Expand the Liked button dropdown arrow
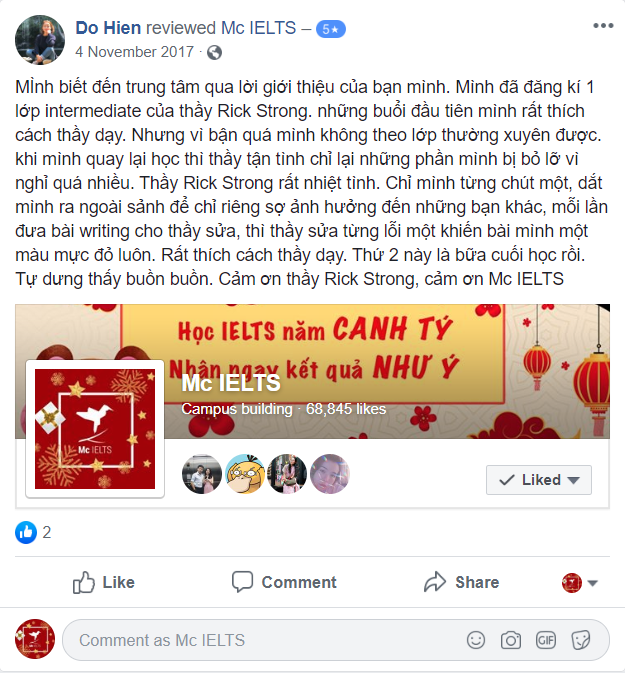625x673 pixels. pyautogui.click(x=573, y=480)
